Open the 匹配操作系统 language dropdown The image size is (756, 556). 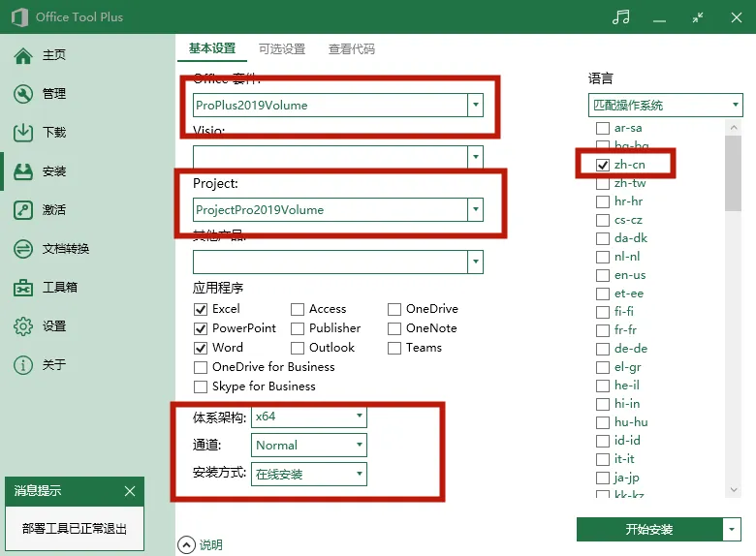click(x=665, y=105)
